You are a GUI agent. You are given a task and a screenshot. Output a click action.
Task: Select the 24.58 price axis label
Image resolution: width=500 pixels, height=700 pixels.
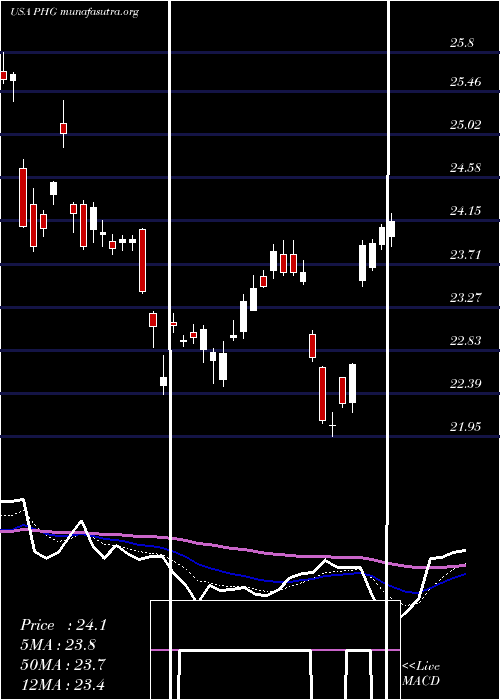coord(465,168)
